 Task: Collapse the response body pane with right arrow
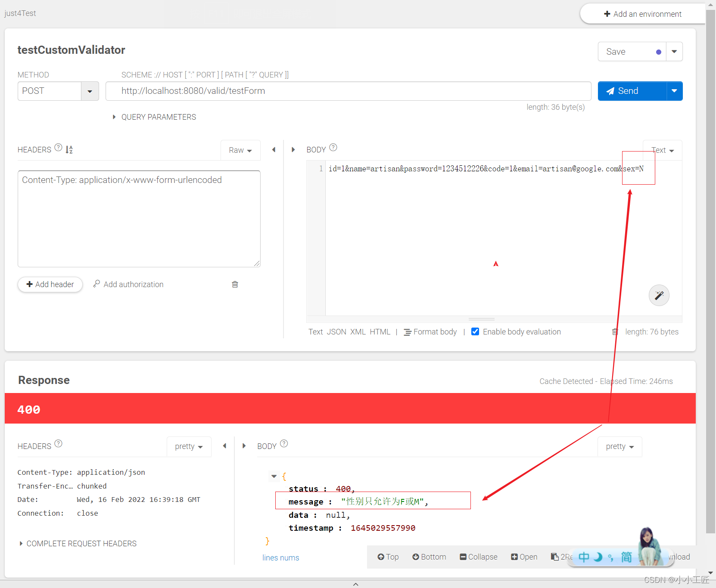[x=244, y=446]
